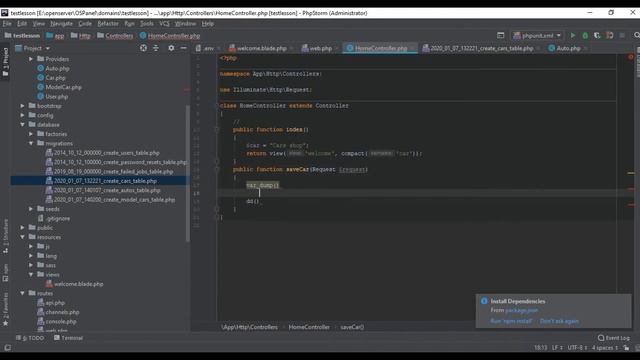Open Auto.php file in Project tree
Screen dimensions: 640x360
click(x=53, y=69)
